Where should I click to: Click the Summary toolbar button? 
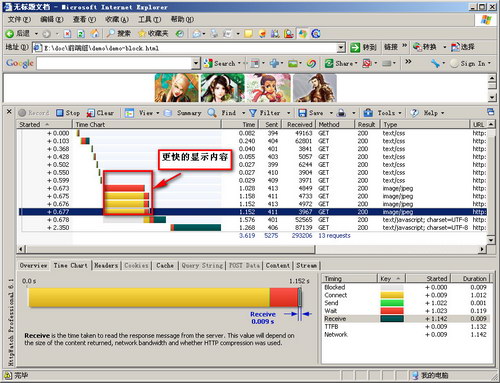pos(183,113)
